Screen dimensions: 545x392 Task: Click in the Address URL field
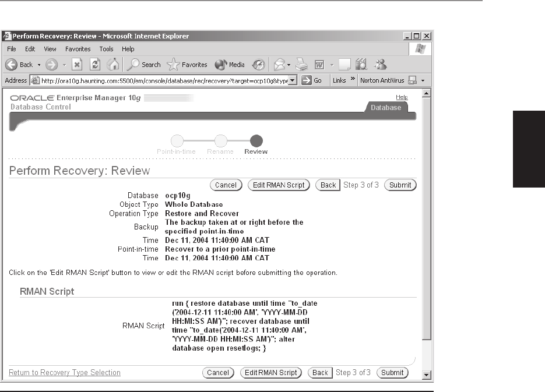[164, 80]
